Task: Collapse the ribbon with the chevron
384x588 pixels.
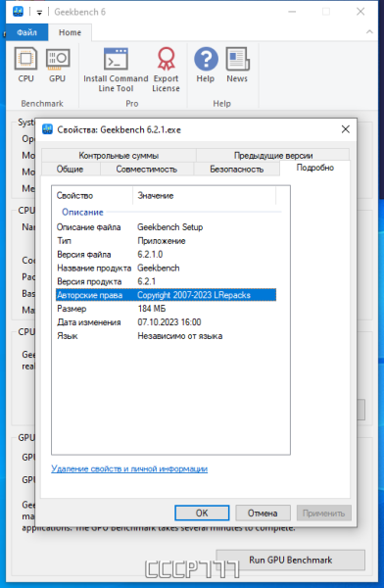Action: [369, 32]
